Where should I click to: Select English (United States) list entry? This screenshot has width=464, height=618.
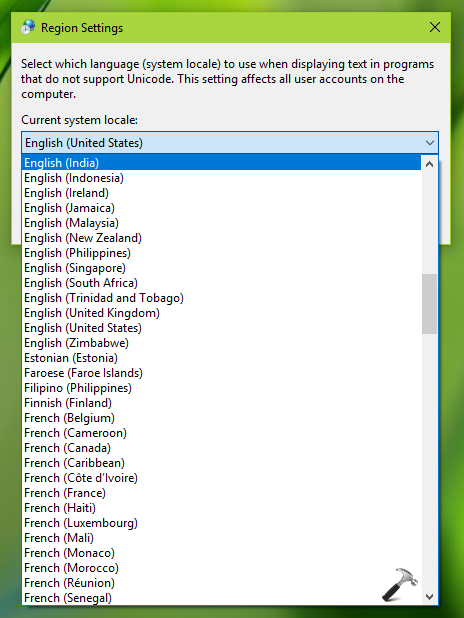tap(222, 328)
